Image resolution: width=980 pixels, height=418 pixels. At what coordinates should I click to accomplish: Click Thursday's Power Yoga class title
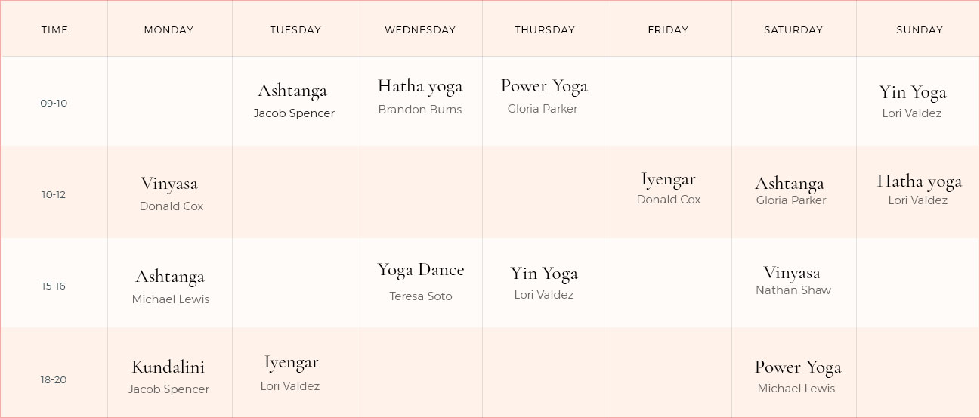pos(544,86)
